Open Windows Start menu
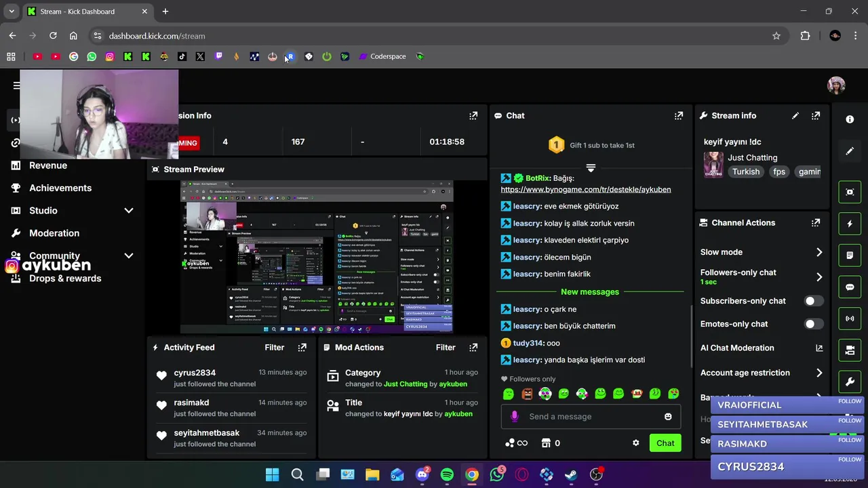Viewport: 868px width, 488px height. [x=272, y=474]
